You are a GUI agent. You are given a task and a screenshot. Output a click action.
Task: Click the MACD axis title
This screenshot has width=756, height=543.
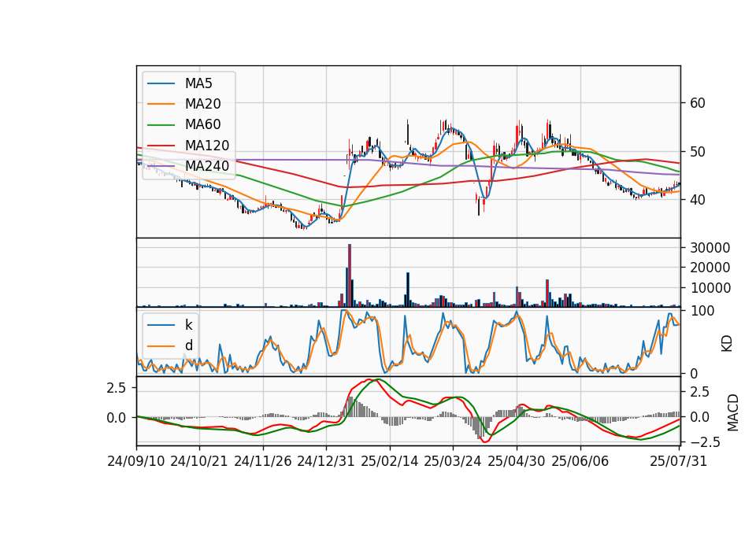tap(732, 412)
